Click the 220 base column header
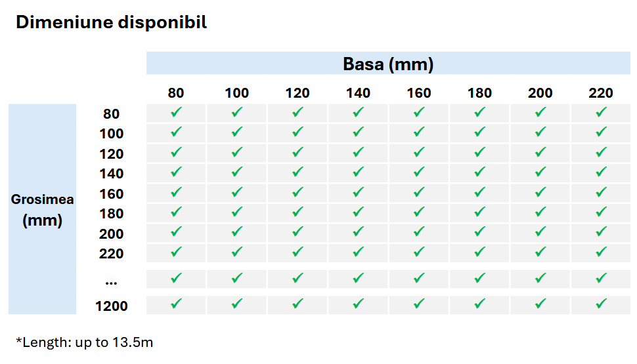Viewport: 637px width, 364px height. (x=601, y=93)
